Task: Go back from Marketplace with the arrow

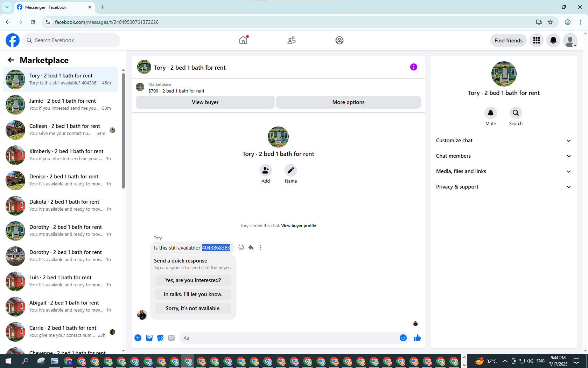Action: click(11, 60)
